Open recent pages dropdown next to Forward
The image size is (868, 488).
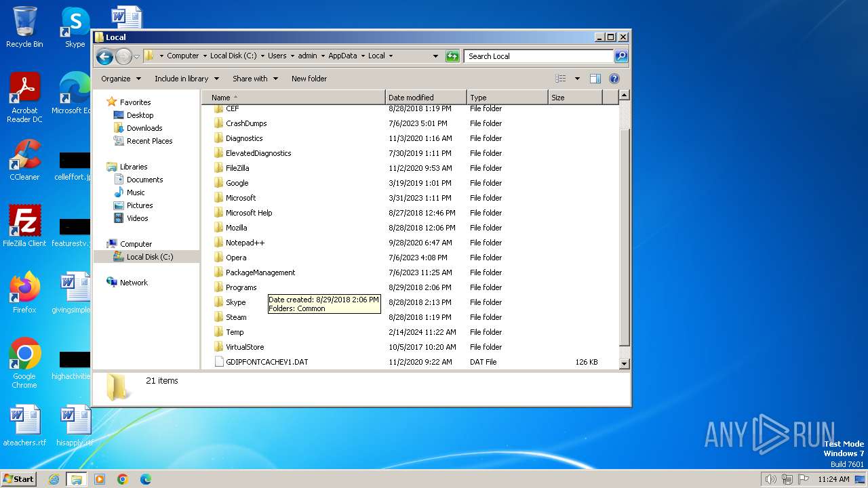click(136, 56)
